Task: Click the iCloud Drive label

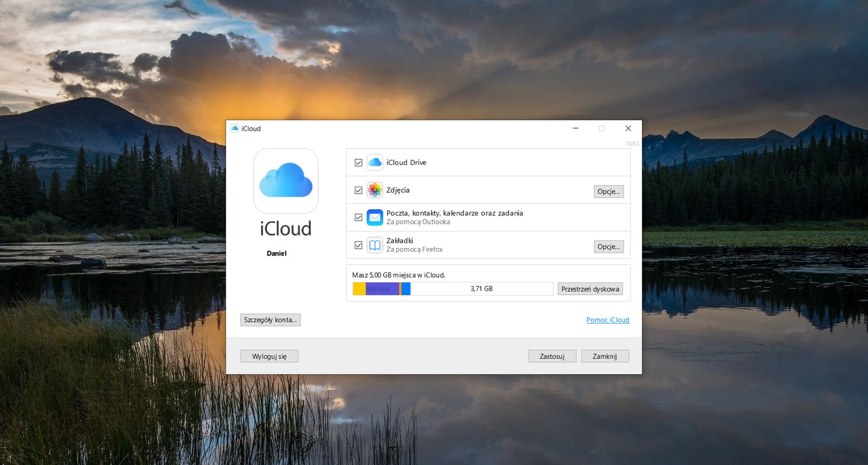Action: pyautogui.click(x=406, y=162)
